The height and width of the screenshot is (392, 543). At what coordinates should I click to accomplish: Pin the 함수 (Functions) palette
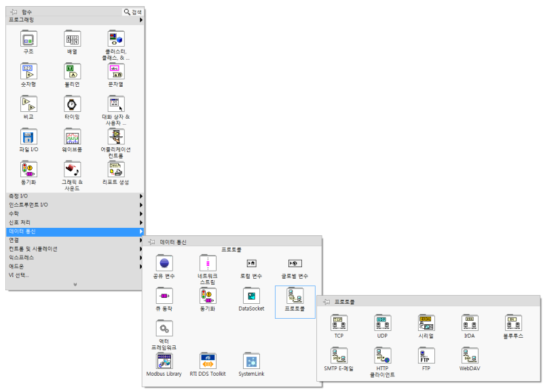tap(14, 12)
